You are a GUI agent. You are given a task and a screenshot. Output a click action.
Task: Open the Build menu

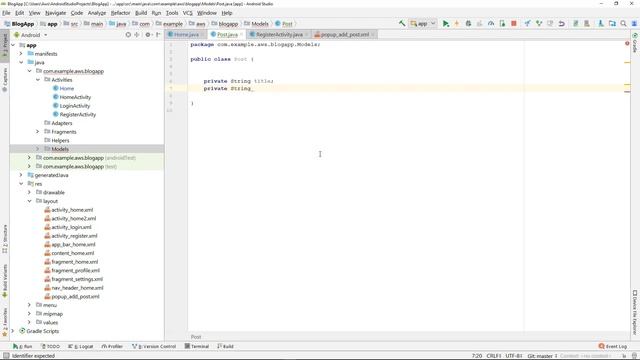coord(141,13)
